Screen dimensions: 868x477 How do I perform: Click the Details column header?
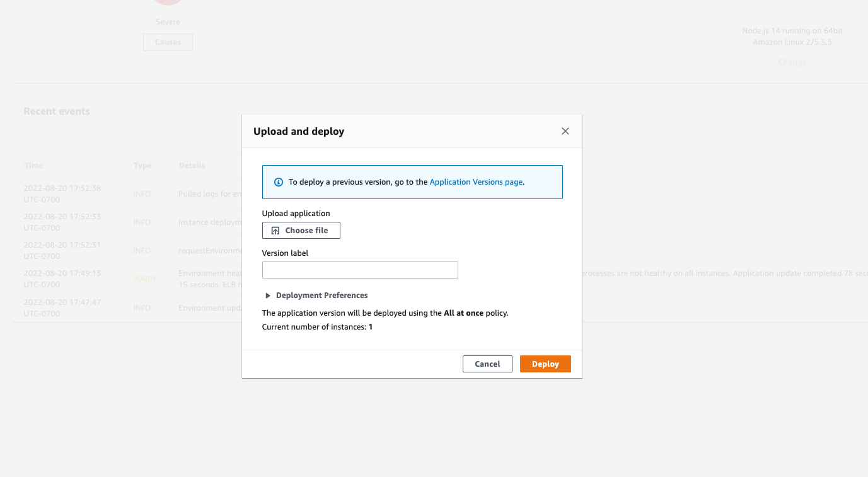pyautogui.click(x=192, y=165)
